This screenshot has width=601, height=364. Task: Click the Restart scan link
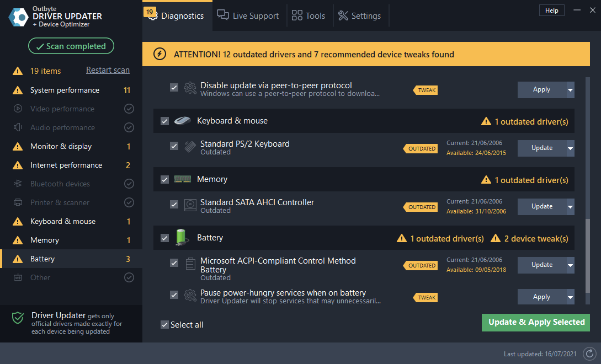[x=108, y=70]
